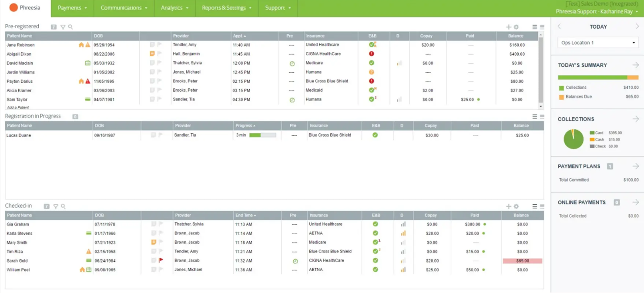Screen dimensions: 644x293
Task: Open the green calendar icon for David Maclain
Action: [x=88, y=63]
